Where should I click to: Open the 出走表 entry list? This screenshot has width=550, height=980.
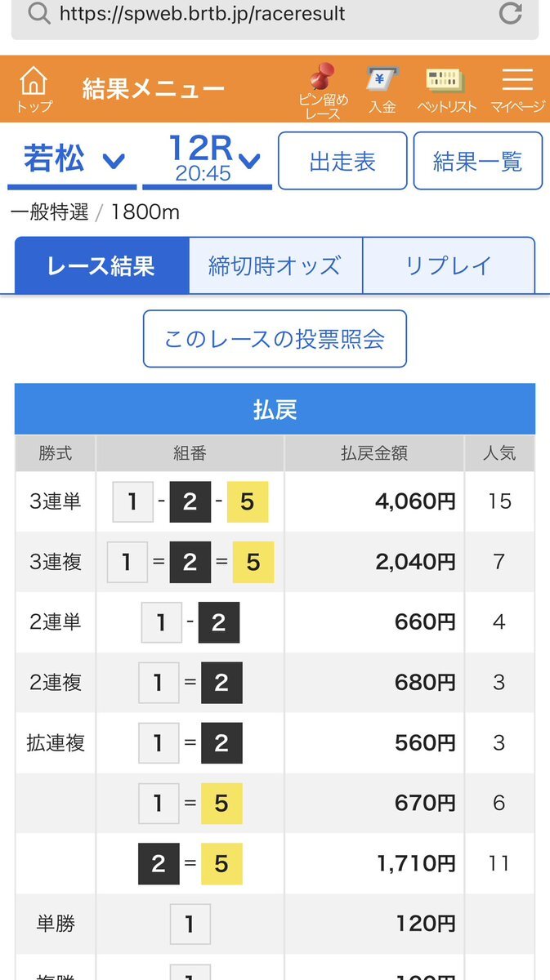342,161
